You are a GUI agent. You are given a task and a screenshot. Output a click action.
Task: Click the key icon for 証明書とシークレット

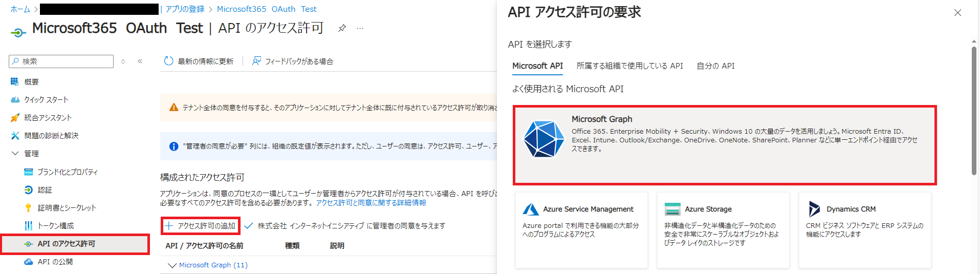tap(28, 208)
